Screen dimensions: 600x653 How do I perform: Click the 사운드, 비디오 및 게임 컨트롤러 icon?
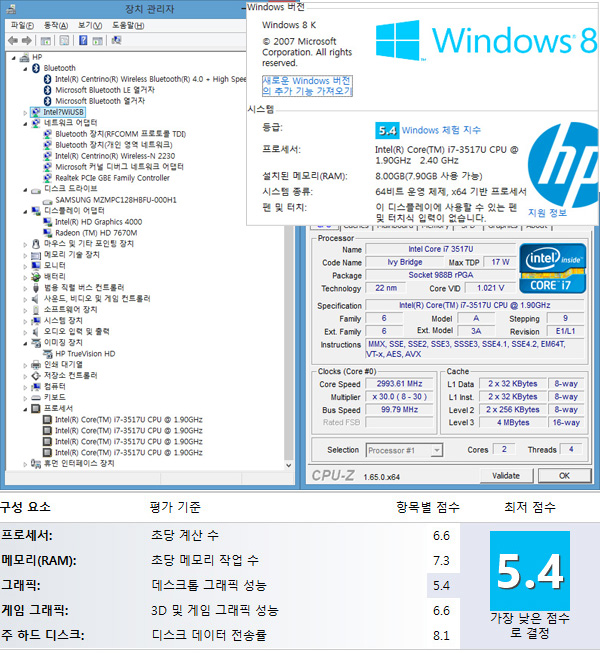click(36, 299)
